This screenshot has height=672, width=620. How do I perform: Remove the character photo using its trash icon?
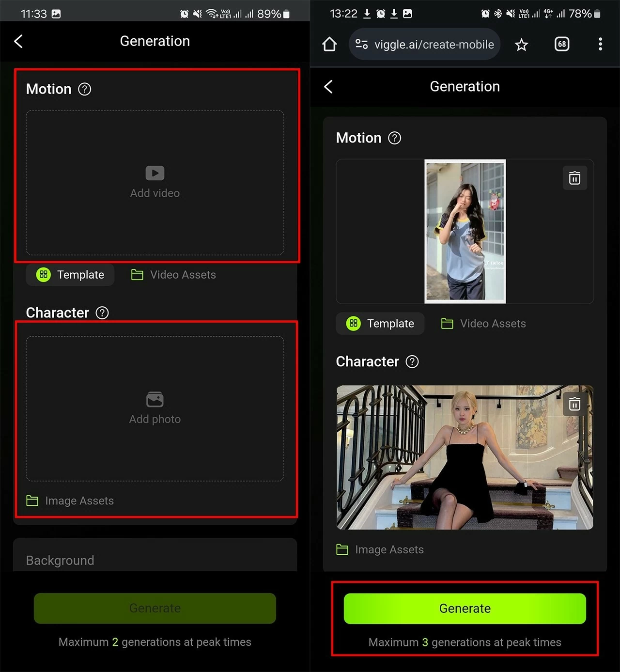574,404
